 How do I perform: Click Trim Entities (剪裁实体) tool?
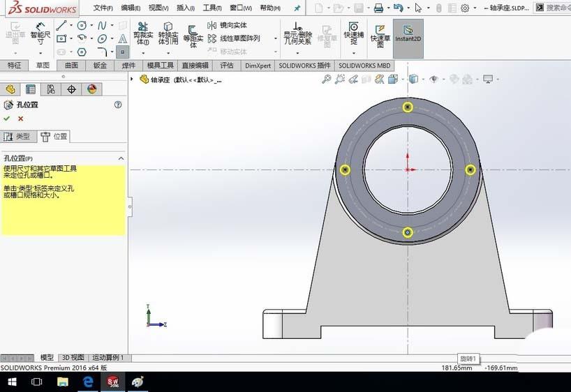(x=143, y=33)
